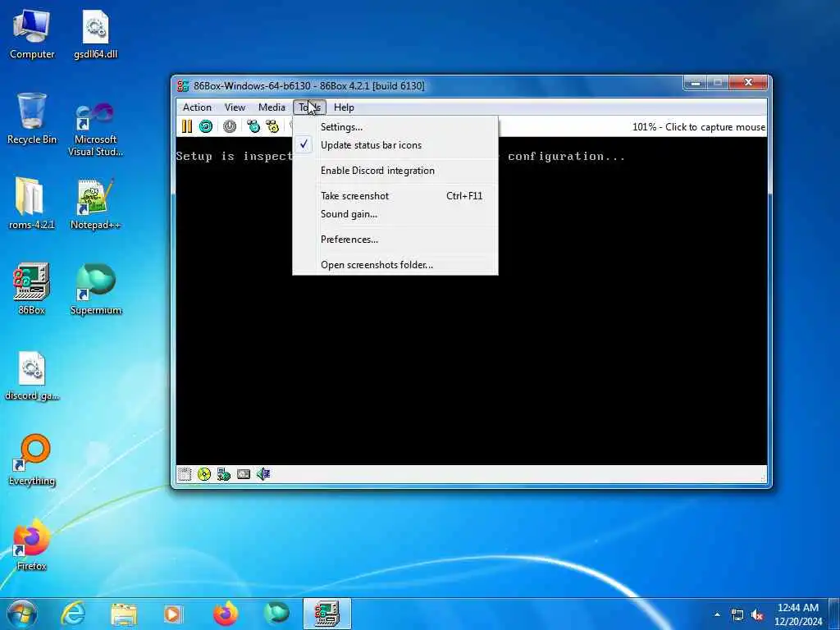Click the gray hard disk status icon
The height and width of the screenshot is (630, 840).
(x=244, y=474)
